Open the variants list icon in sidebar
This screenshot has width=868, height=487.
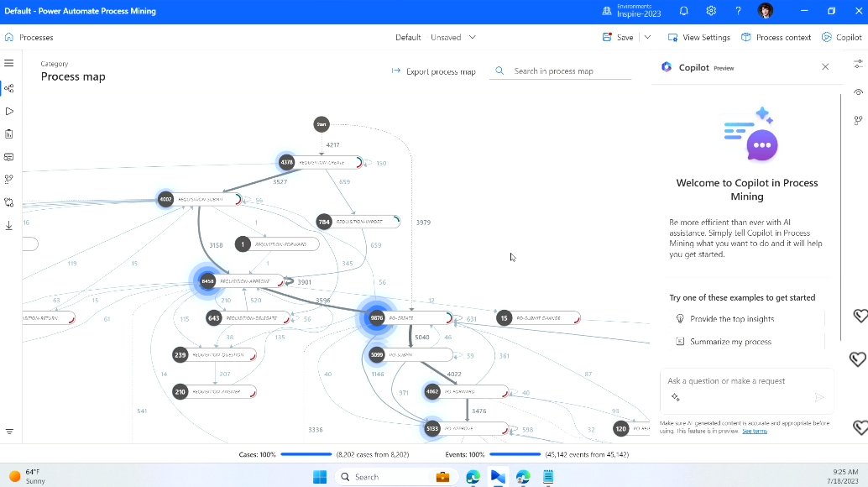tap(9, 157)
